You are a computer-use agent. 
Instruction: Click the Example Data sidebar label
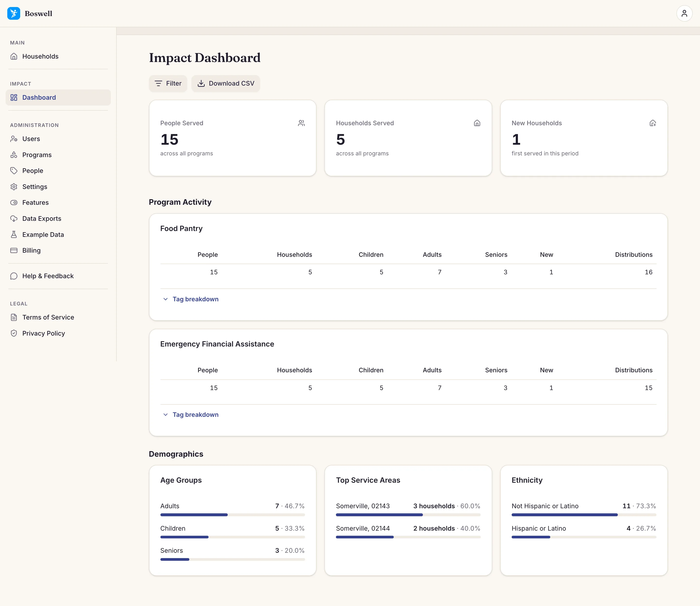[43, 234]
